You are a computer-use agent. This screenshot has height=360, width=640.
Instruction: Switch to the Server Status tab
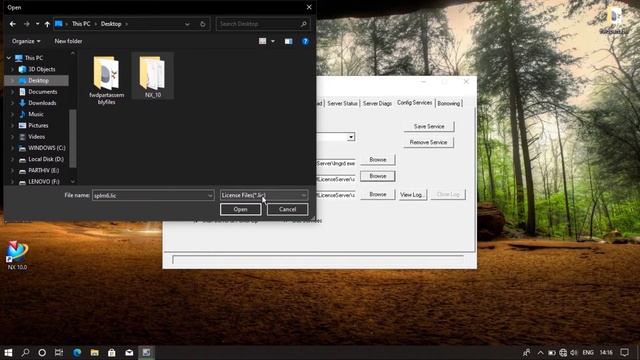(x=342, y=104)
